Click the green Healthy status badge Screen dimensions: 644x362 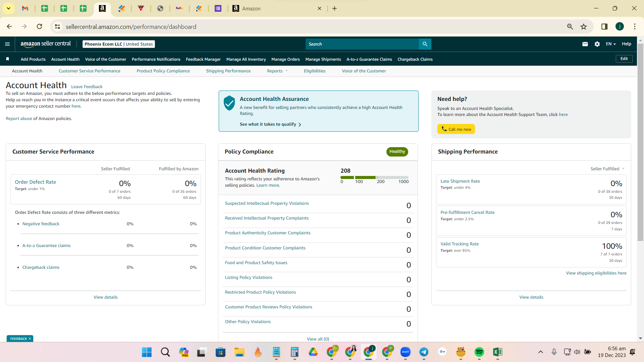(x=397, y=152)
